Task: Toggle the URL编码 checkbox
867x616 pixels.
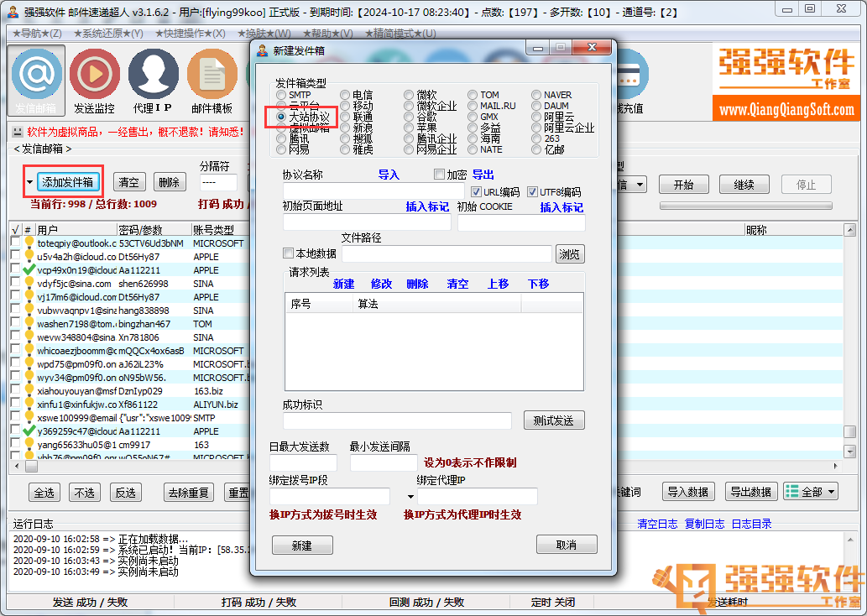Action: [x=476, y=192]
